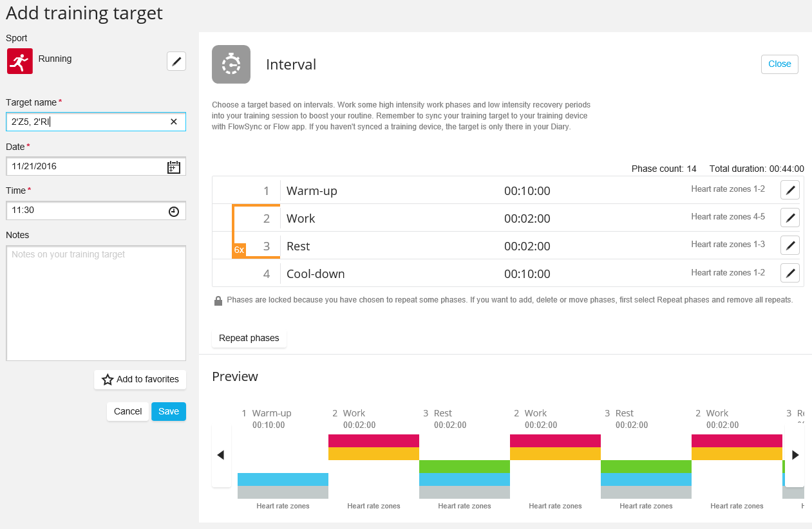The height and width of the screenshot is (529, 812).
Task: Click the Repeat phases button
Action: [x=249, y=338]
